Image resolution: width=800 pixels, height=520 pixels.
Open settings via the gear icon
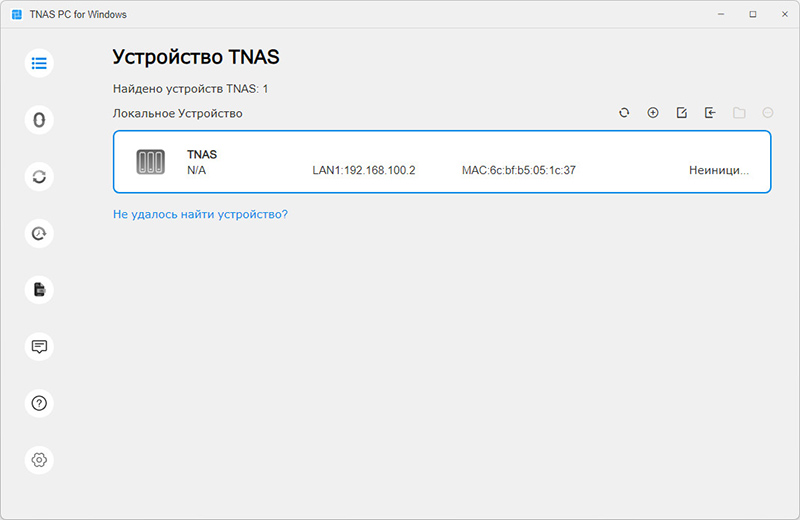[39, 460]
